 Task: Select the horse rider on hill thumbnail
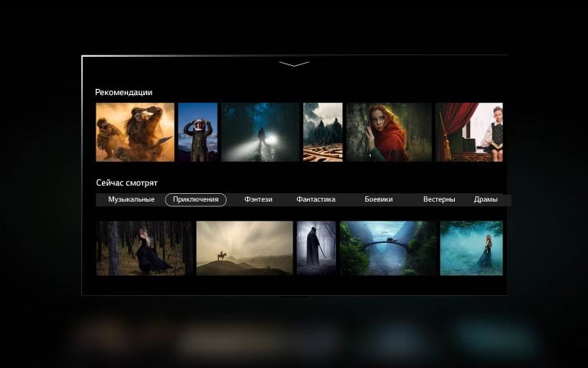[244, 248]
